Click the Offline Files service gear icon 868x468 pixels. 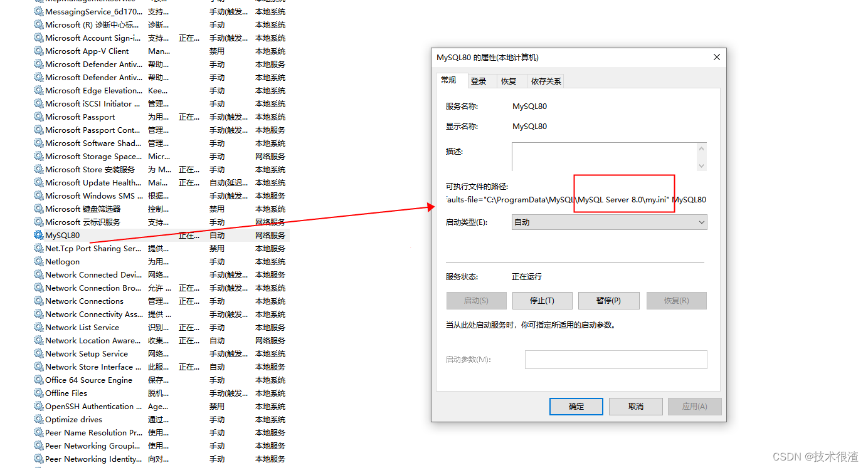coord(38,393)
